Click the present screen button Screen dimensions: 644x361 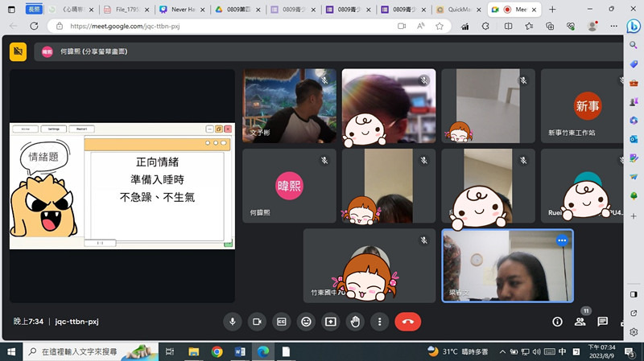330,322
